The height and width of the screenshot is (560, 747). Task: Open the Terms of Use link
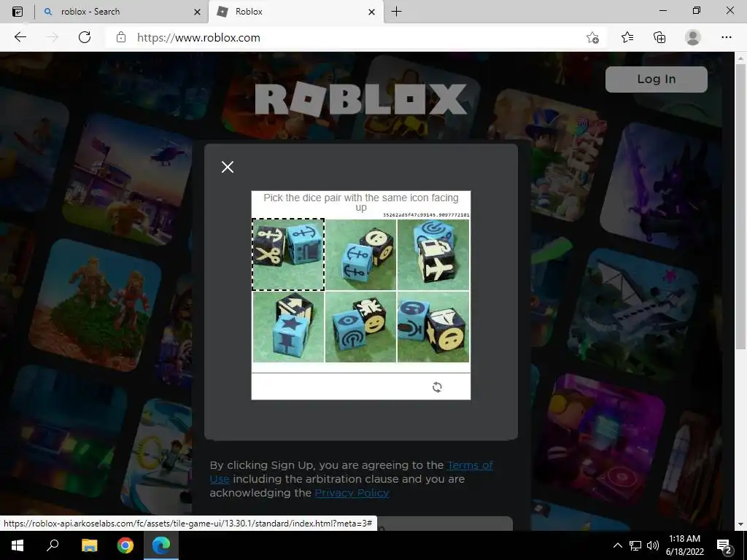(471, 465)
